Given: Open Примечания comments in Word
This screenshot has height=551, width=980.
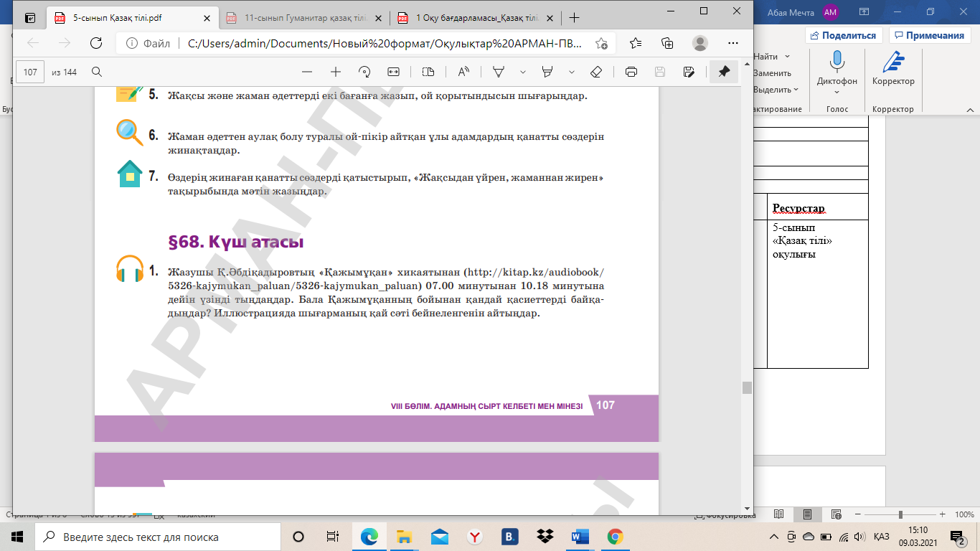Looking at the screenshot, I should pyautogui.click(x=928, y=35).
